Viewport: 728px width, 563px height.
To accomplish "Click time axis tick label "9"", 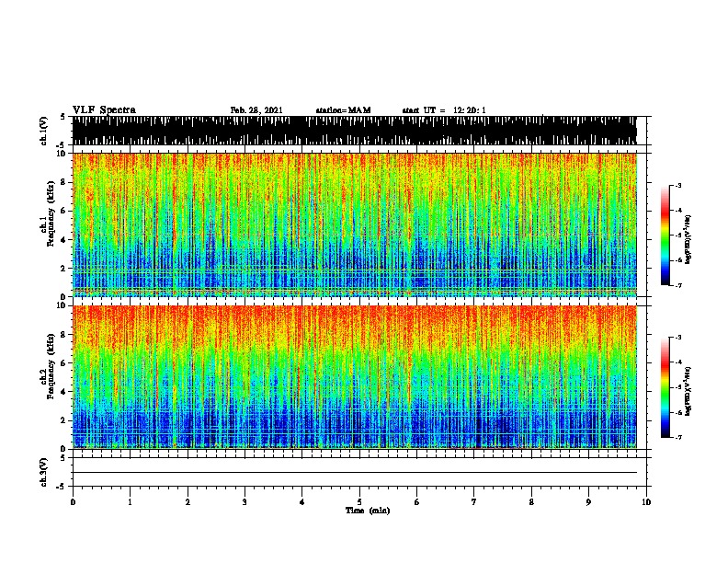I will click(x=588, y=502).
